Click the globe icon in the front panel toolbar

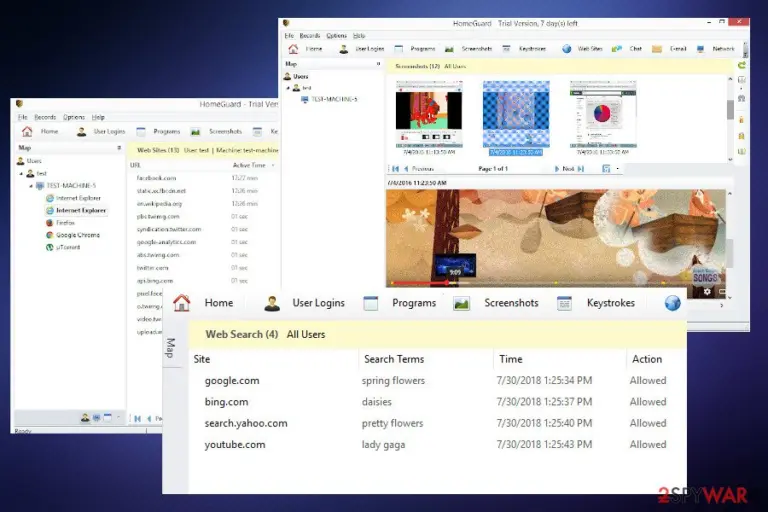point(672,303)
